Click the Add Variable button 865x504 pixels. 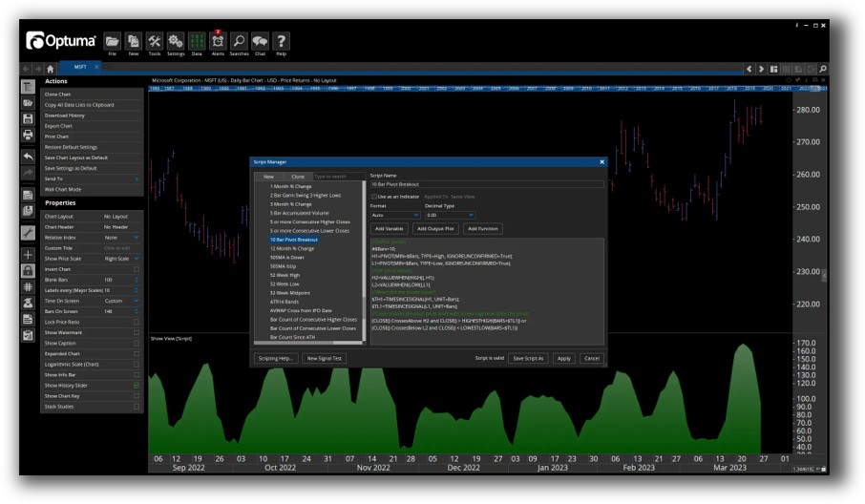tap(389, 229)
